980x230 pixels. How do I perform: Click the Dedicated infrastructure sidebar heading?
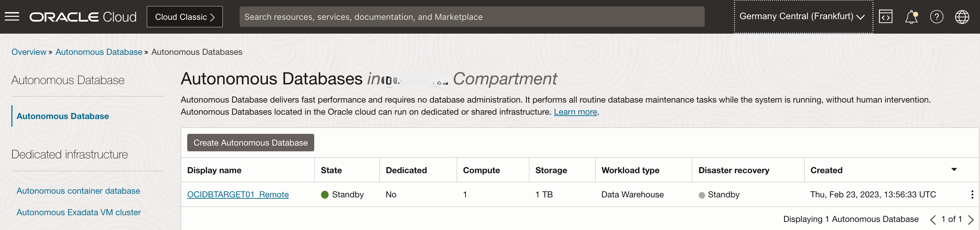[x=70, y=154]
